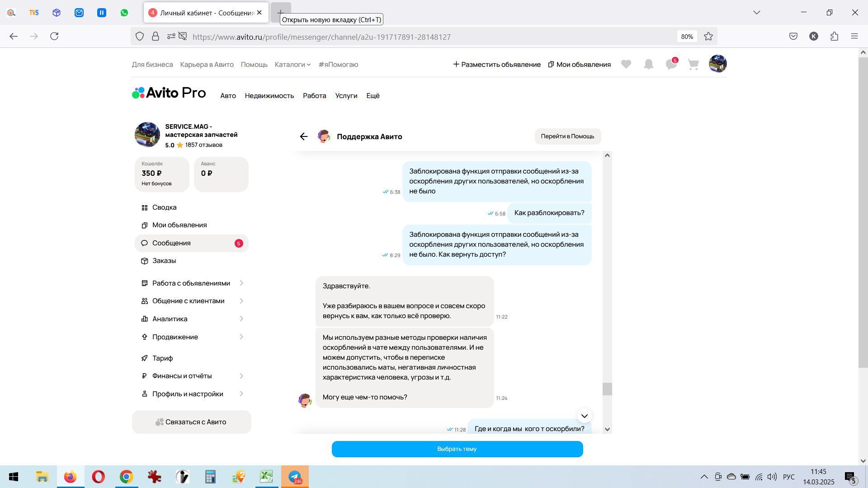Image resolution: width=868 pixels, height=488 pixels.
Task: Open Opera from taskbar
Action: (98, 477)
